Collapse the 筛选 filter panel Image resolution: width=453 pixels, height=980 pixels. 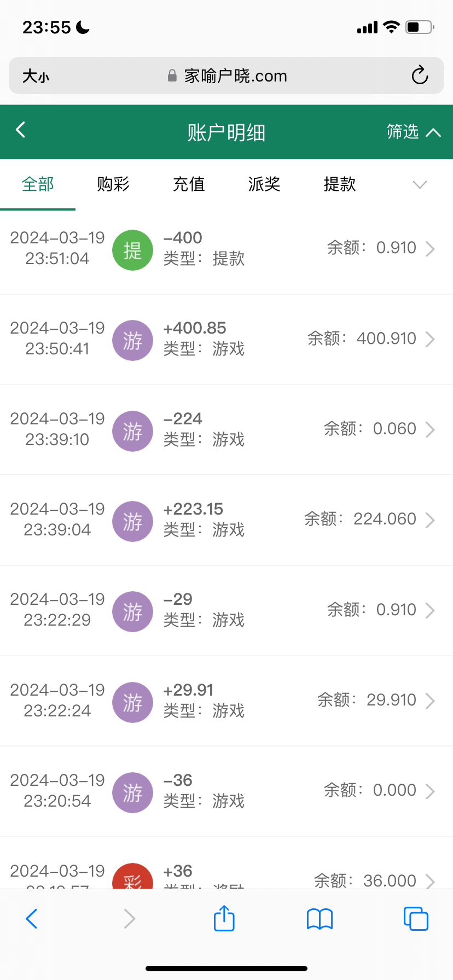[413, 132]
